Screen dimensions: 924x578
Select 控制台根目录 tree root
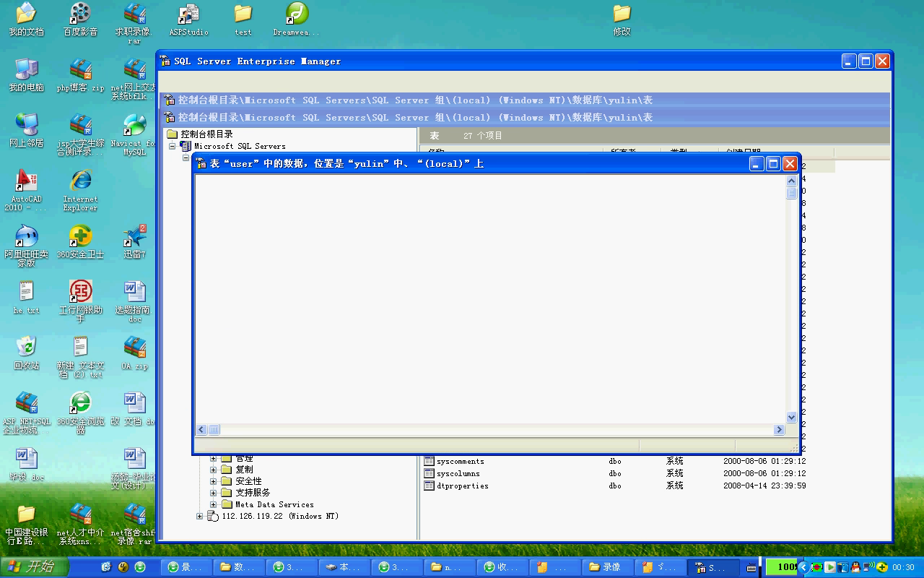pos(206,134)
